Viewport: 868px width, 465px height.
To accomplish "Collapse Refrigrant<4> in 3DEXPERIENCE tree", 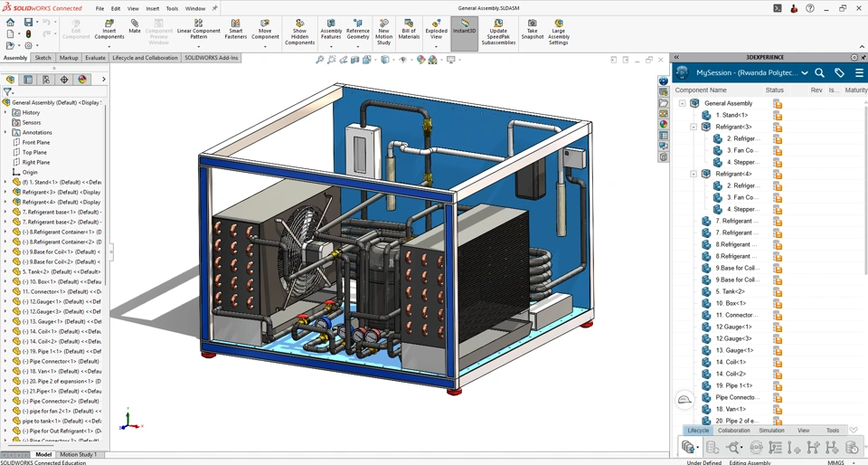I will tap(693, 174).
